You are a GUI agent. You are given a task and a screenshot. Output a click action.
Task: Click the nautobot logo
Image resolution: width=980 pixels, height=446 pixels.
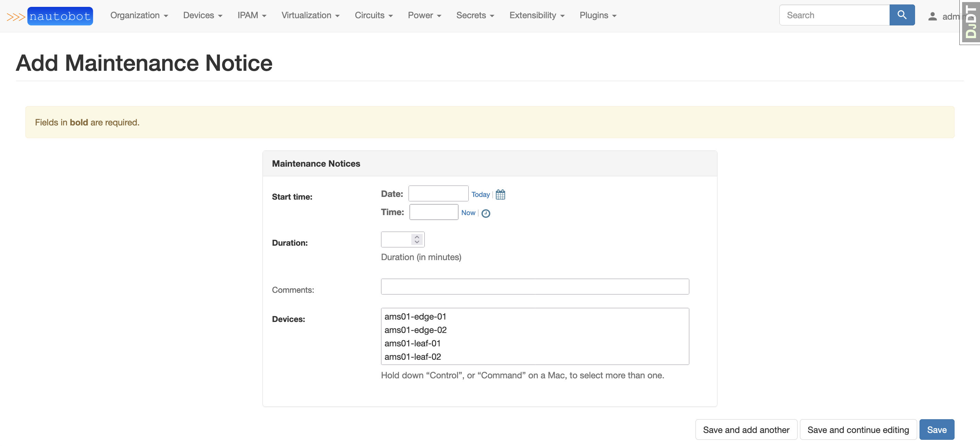(60, 15)
